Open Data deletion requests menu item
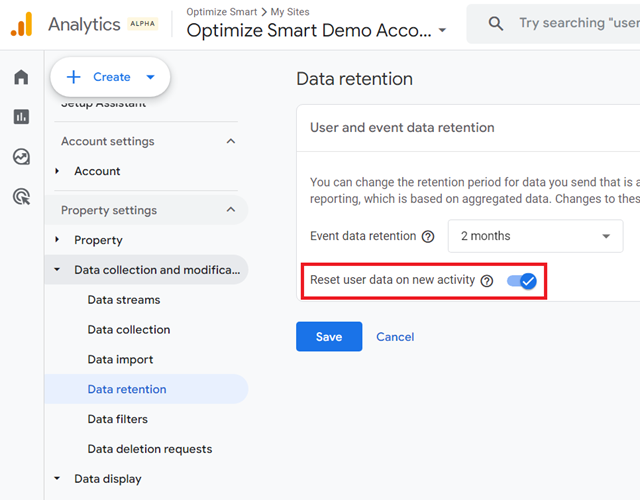Screen dimensions: 640x500 150,449
